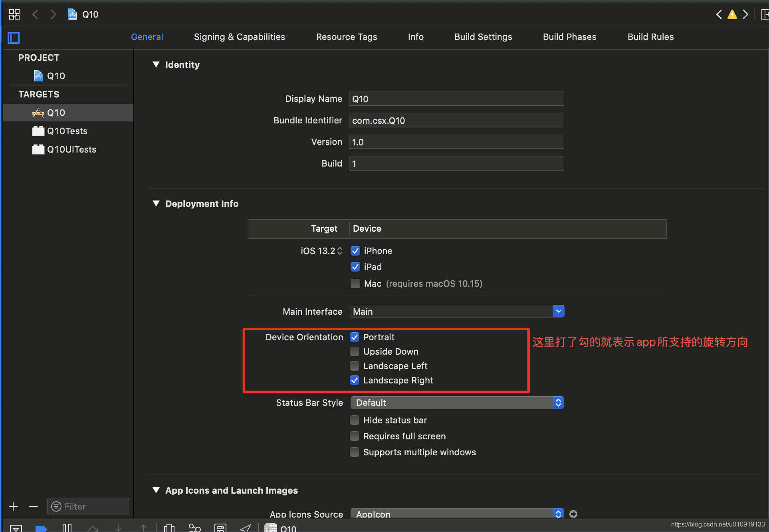Uncheck the iPad device checkbox

coord(355,267)
